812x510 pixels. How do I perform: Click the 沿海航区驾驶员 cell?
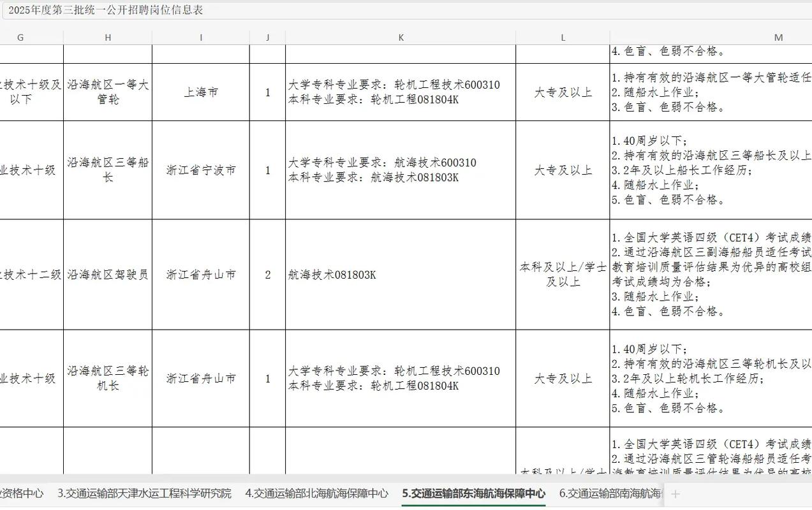point(107,274)
